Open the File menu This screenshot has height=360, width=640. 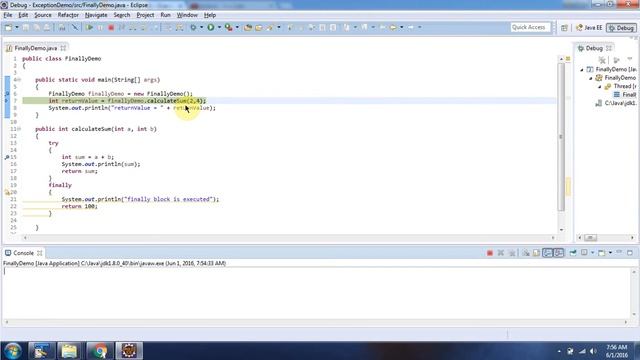(8, 15)
